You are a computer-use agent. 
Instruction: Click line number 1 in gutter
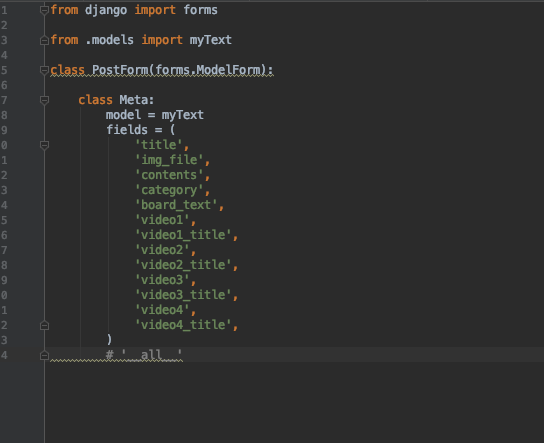tap(4, 10)
